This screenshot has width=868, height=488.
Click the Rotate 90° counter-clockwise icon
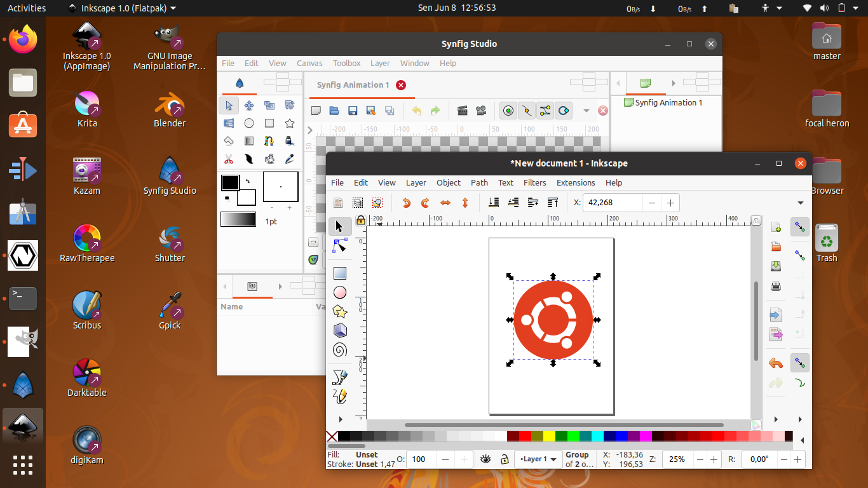click(407, 203)
